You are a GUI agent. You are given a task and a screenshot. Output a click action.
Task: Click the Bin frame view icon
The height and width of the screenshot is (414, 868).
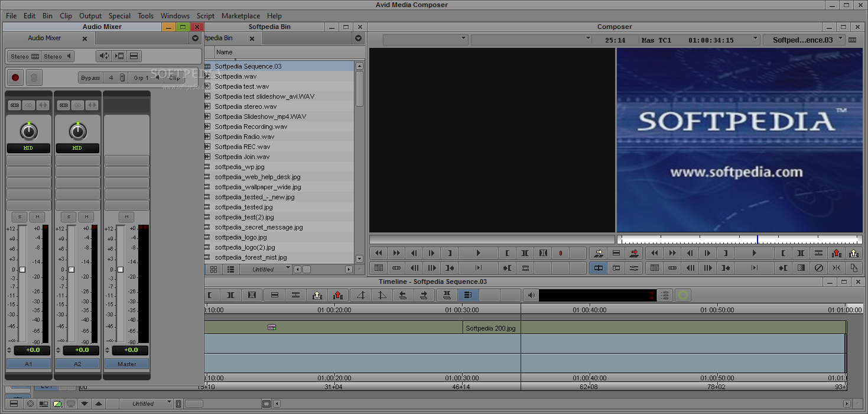pos(213,269)
